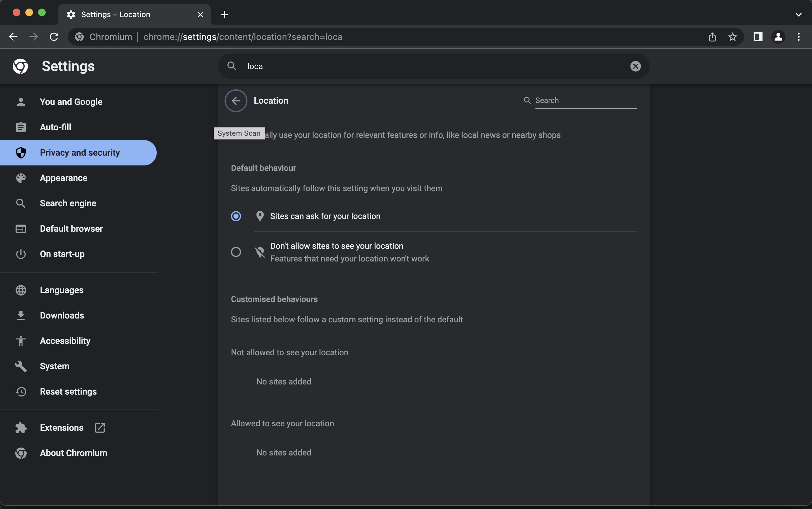This screenshot has width=812, height=509.
Task: Select the Privacy and security shield icon
Action: click(x=21, y=152)
